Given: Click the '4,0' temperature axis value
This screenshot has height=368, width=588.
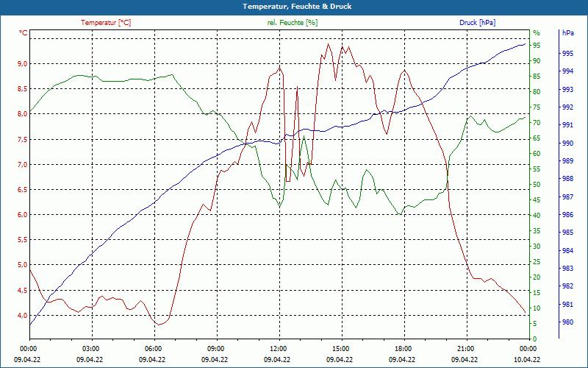Looking at the screenshot, I should tap(23, 316).
